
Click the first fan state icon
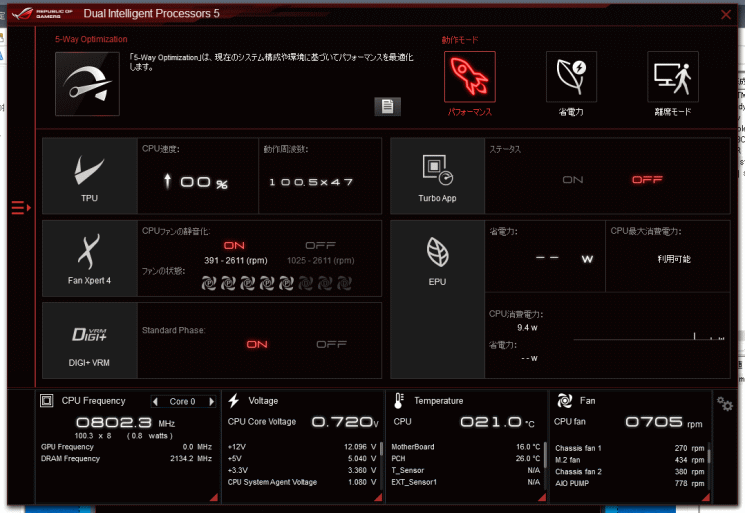coord(209,283)
